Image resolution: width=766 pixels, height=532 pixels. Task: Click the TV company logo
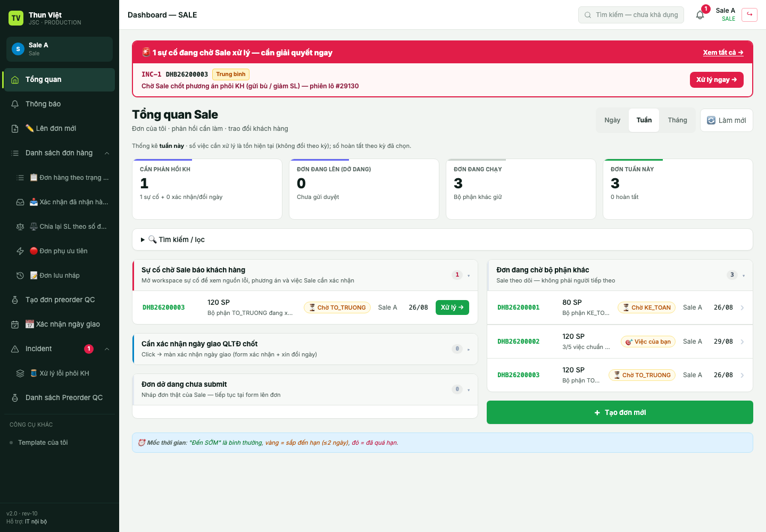16,18
